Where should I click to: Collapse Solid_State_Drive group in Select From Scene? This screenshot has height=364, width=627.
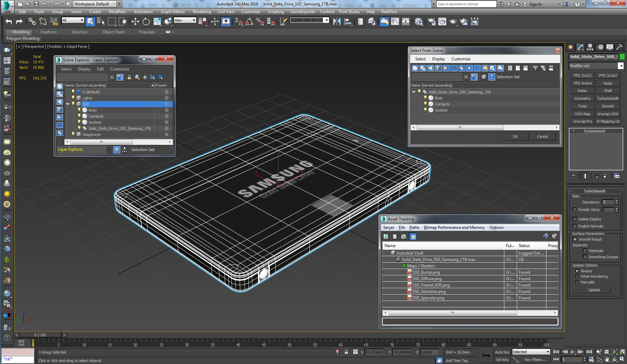coord(414,92)
